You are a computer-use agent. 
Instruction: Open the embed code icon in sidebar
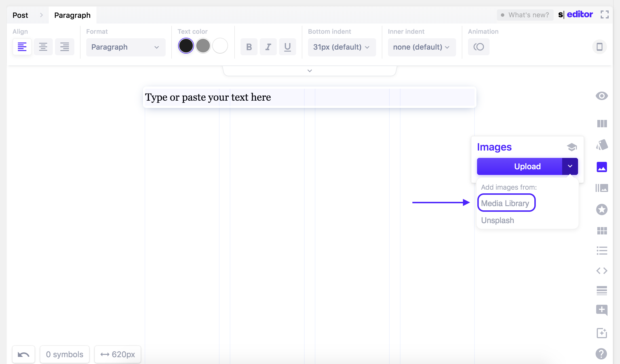[602, 271]
